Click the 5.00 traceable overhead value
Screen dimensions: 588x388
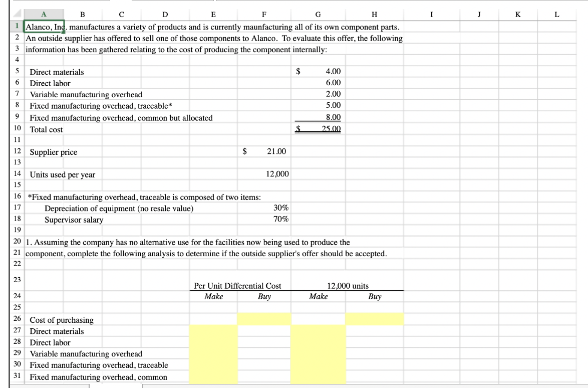pos(333,105)
